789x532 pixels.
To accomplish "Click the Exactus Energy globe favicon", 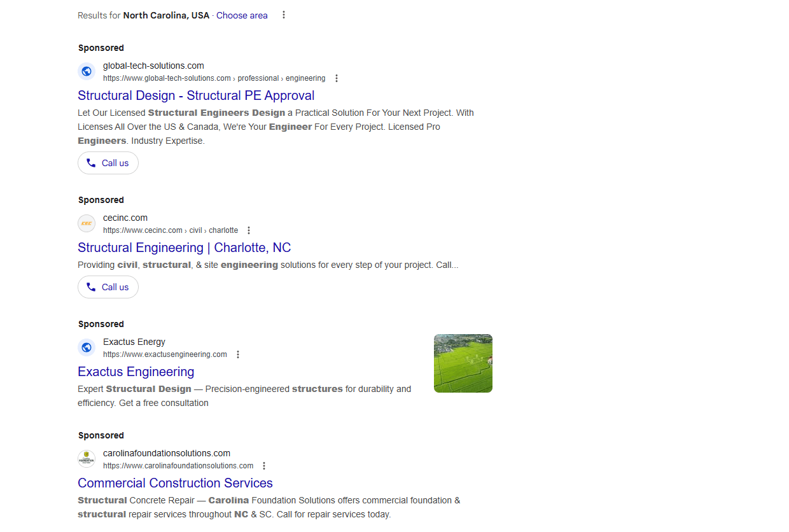I will 87,347.
